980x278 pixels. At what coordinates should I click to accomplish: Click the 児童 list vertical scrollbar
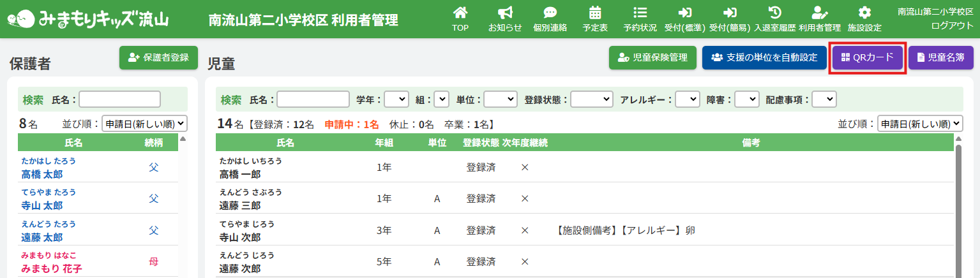(958, 204)
